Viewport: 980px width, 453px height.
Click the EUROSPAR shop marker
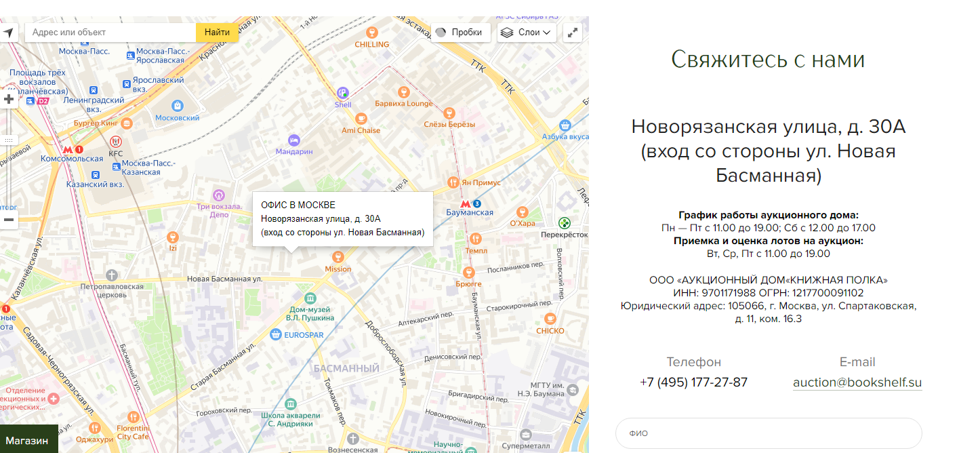pyautogui.click(x=276, y=334)
